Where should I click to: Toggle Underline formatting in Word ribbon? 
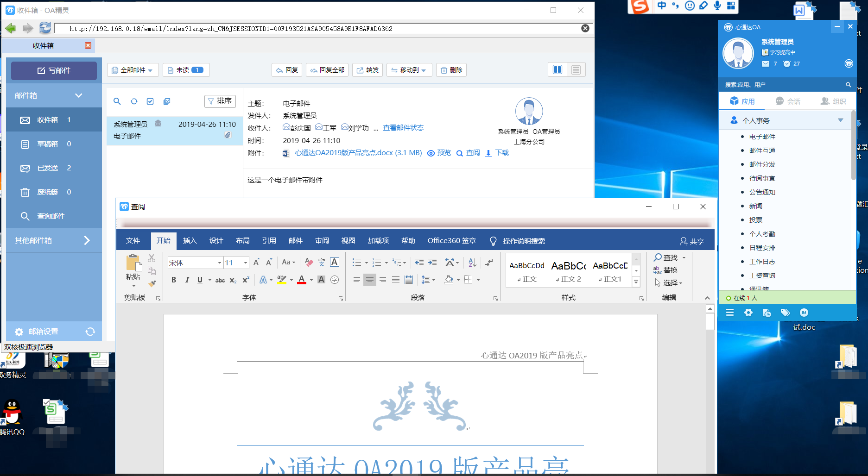click(200, 280)
